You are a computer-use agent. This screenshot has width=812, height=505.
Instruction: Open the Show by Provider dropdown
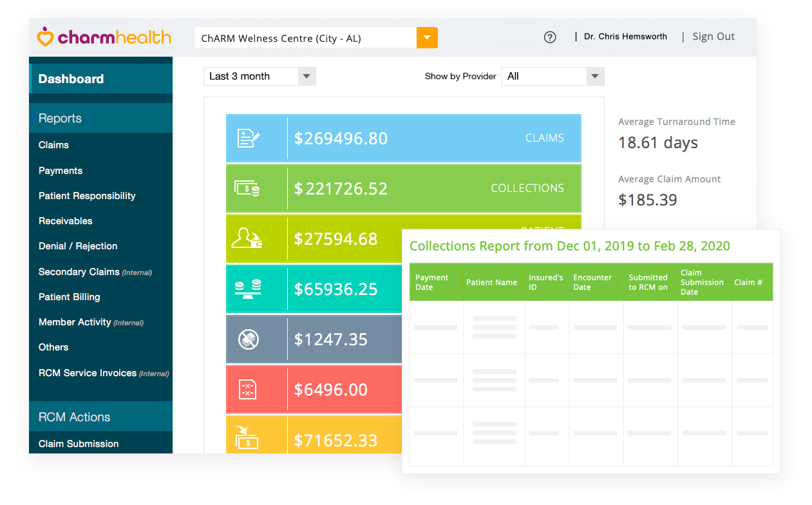(x=552, y=76)
